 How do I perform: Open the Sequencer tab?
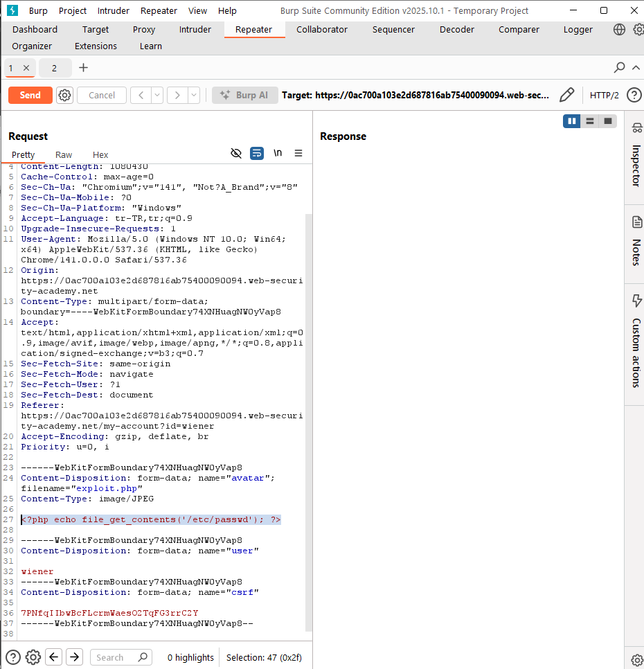(393, 30)
